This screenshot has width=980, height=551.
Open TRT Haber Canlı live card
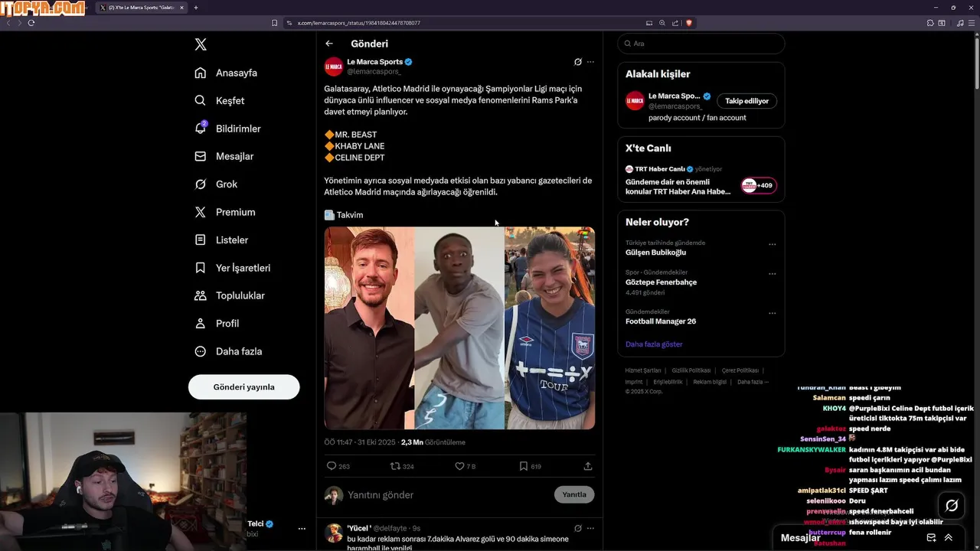pos(701,181)
